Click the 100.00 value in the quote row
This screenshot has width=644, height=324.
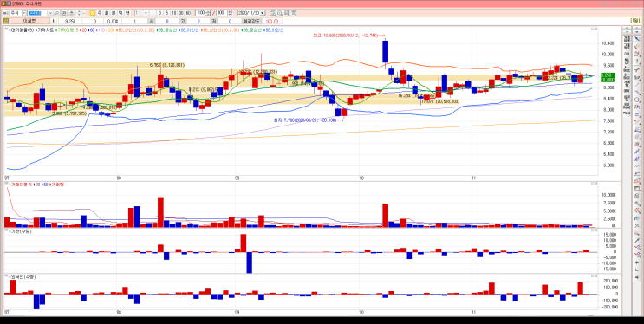272,21
